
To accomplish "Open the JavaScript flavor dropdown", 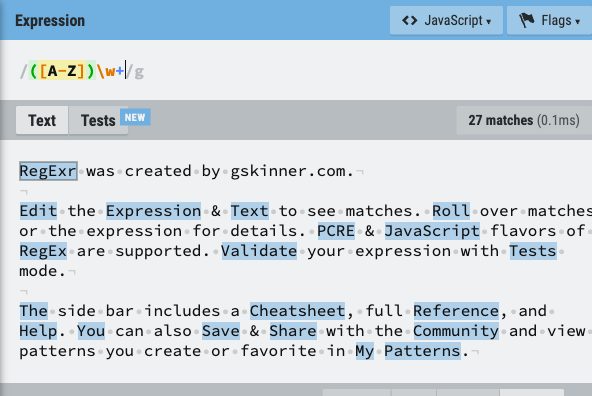I will 446,20.
